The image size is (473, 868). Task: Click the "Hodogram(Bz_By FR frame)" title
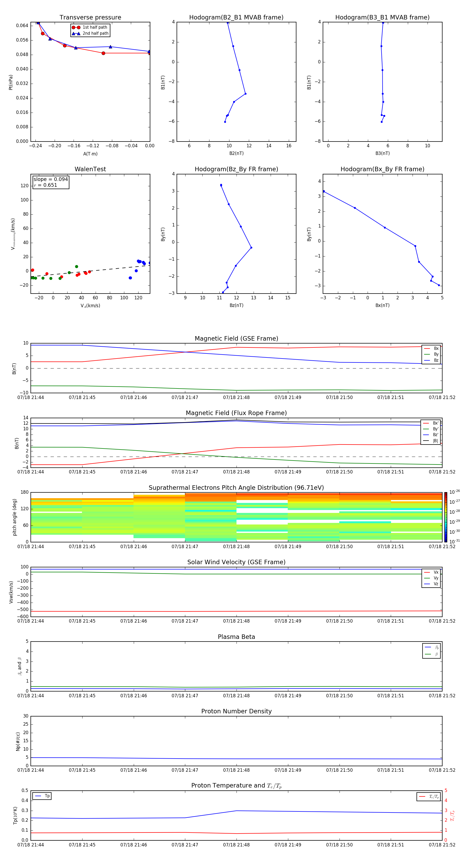pyautogui.click(x=236, y=169)
